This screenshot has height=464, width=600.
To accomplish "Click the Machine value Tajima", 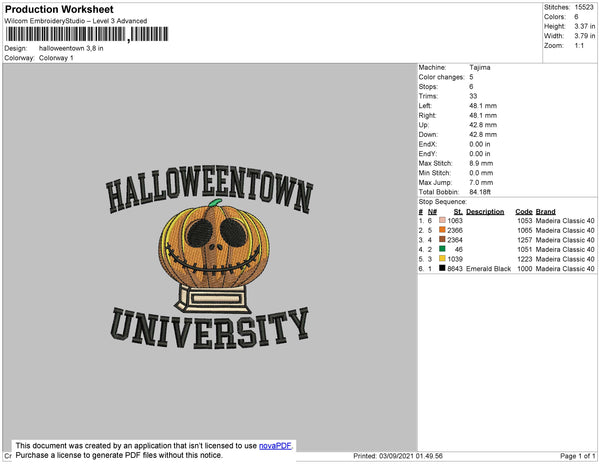I will pos(480,67).
